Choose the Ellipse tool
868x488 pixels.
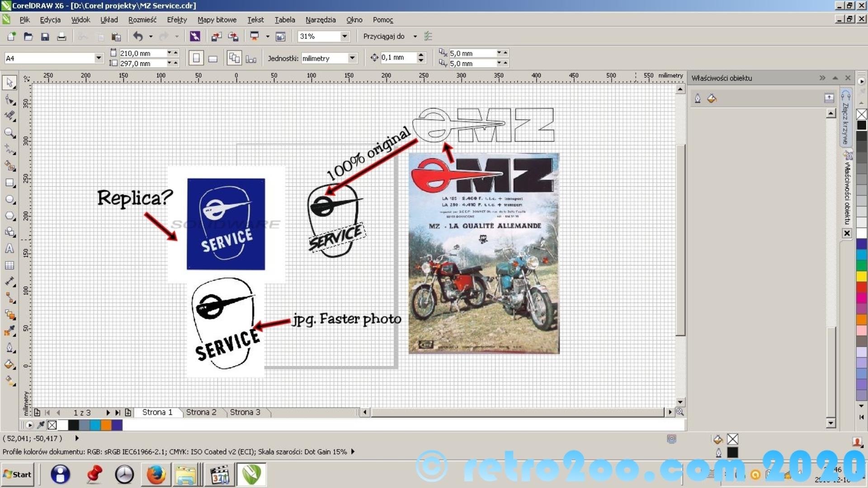pos(9,199)
